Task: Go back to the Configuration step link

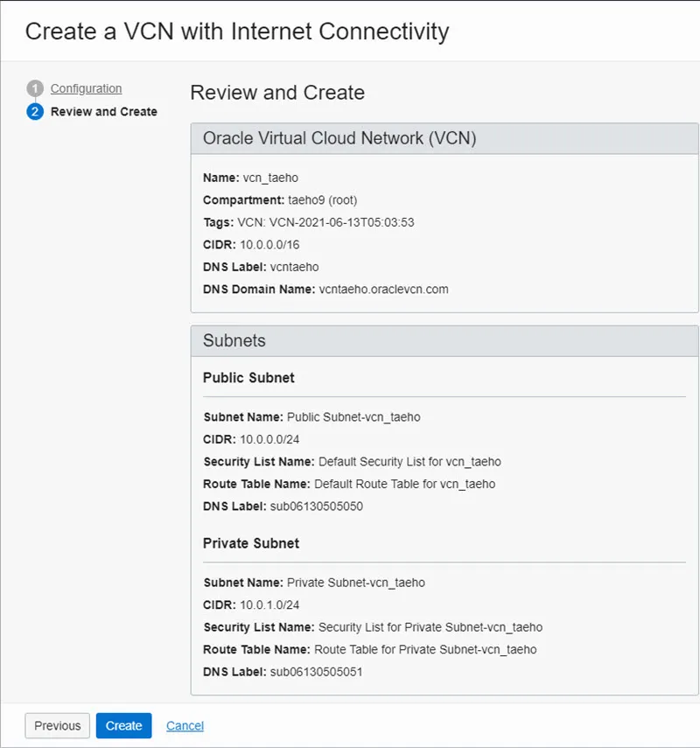Action: (86, 88)
